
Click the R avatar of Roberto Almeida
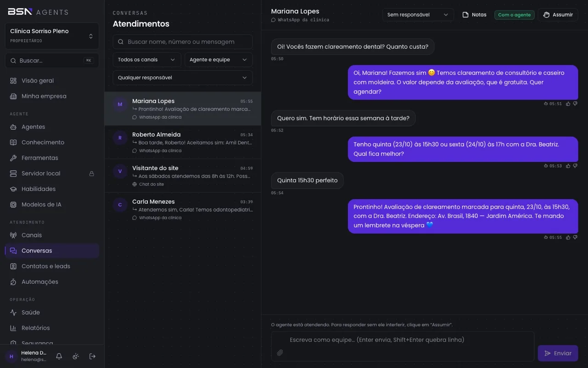pyautogui.click(x=120, y=138)
